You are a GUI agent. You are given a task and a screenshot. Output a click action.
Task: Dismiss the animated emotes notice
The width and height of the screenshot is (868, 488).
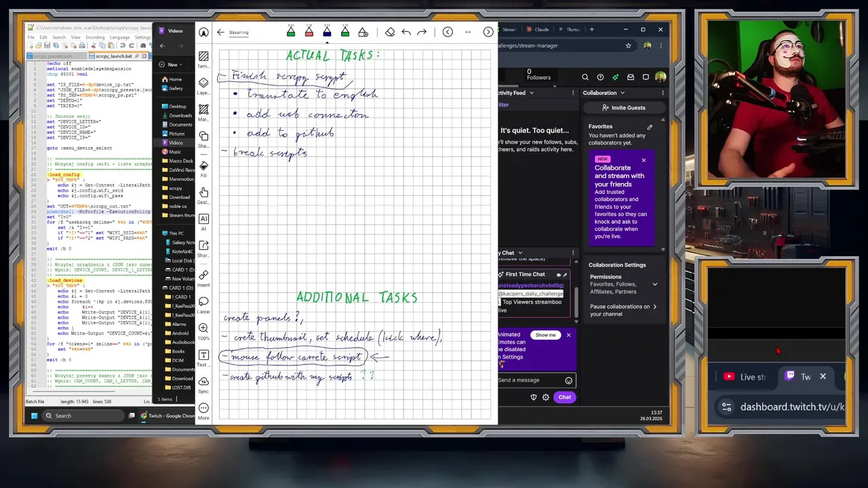point(568,335)
